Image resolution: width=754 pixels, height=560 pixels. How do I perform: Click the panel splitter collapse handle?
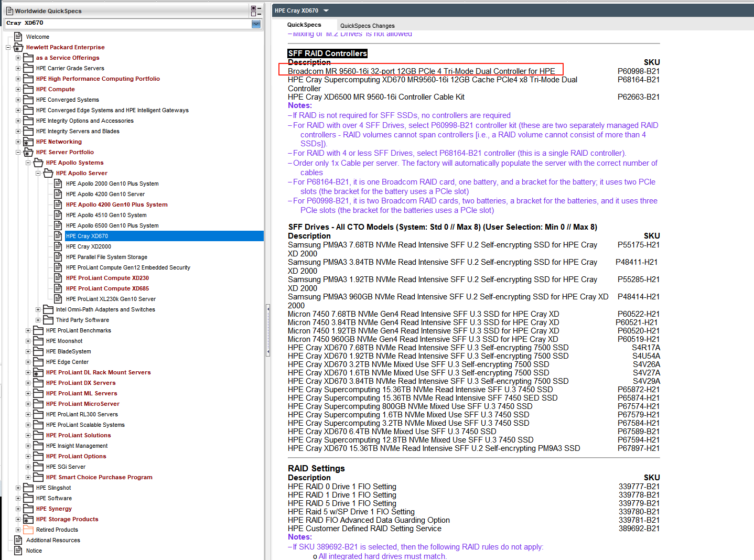point(268,330)
